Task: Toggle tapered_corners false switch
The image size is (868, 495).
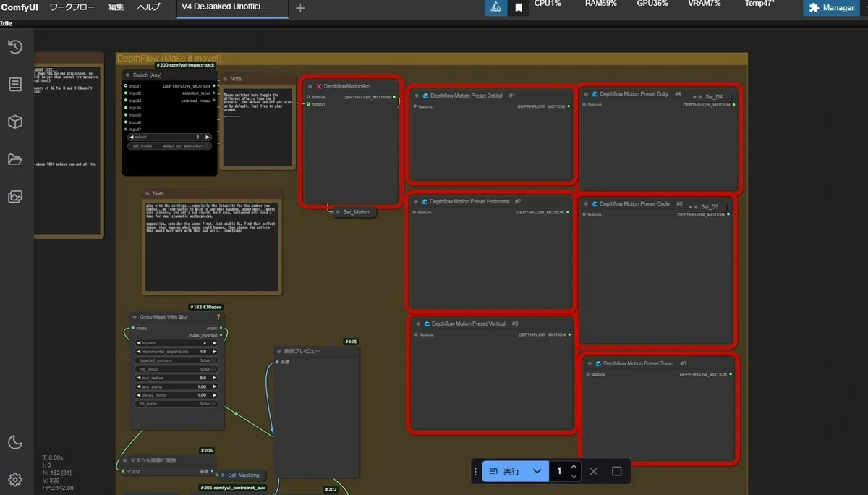Action: pyautogui.click(x=176, y=360)
